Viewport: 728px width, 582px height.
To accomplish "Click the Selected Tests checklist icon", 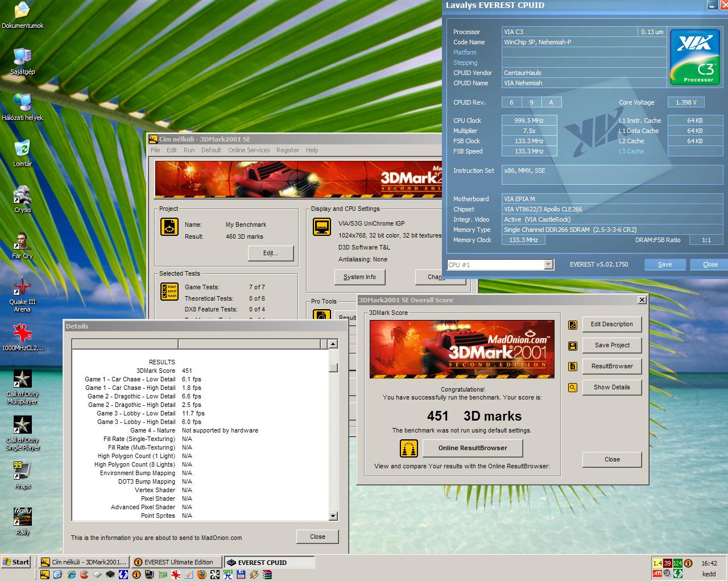I will pos(169,292).
